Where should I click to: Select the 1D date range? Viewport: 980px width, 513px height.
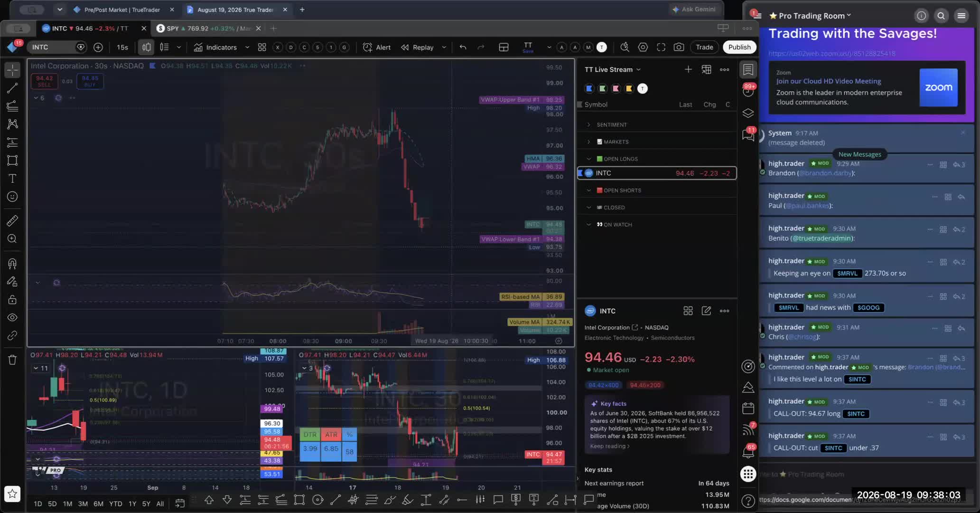(x=37, y=503)
